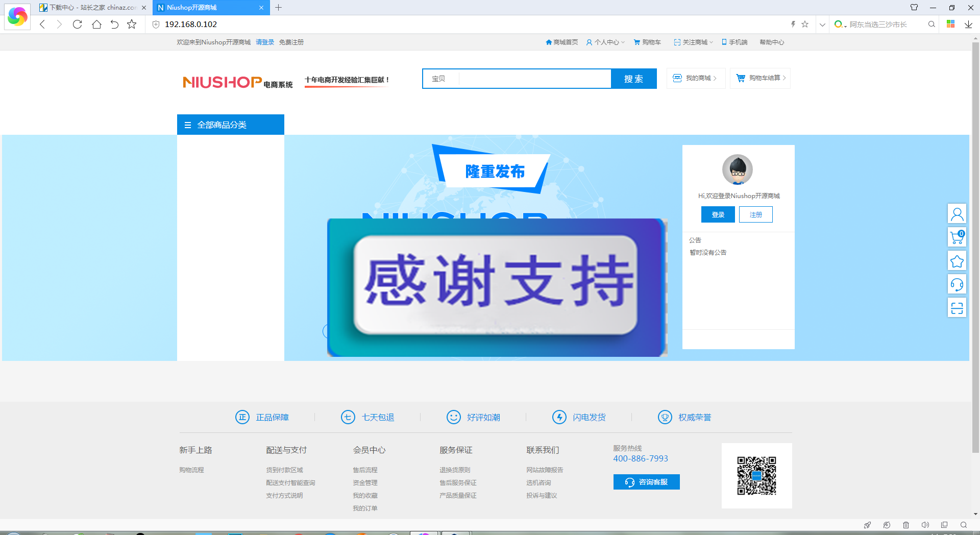Click the browser back arrow

click(x=42, y=24)
